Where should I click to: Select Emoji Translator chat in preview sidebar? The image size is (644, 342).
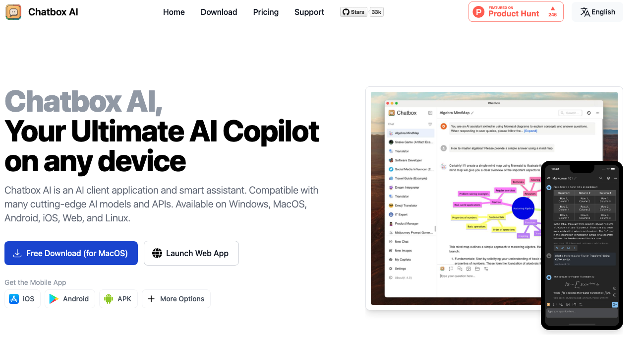click(x=410, y=205)
